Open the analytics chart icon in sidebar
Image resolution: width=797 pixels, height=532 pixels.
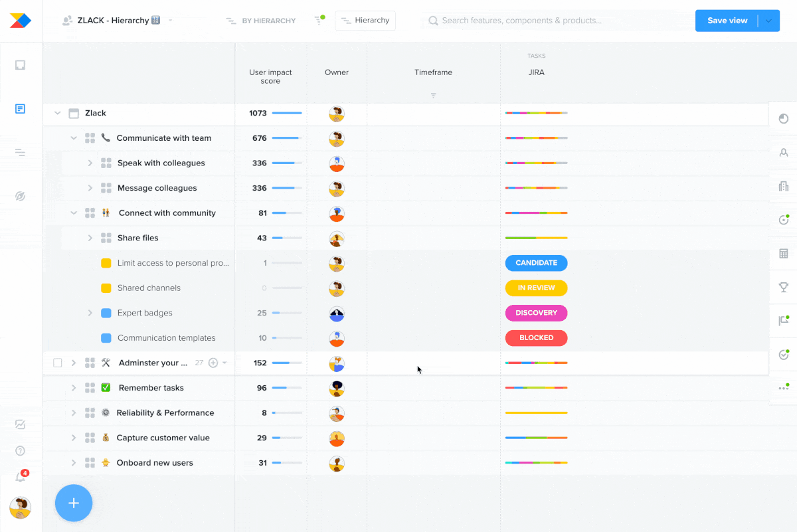(x=21, y=424)
